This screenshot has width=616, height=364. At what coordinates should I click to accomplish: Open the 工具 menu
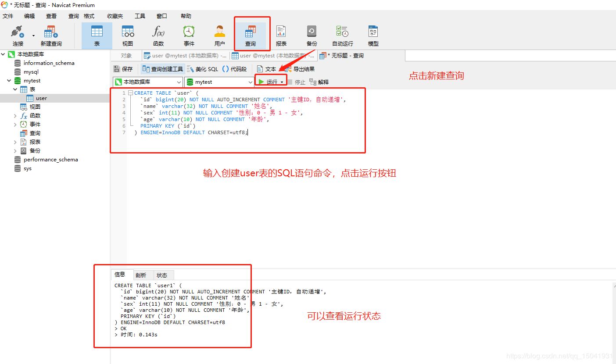pos(140,16)
